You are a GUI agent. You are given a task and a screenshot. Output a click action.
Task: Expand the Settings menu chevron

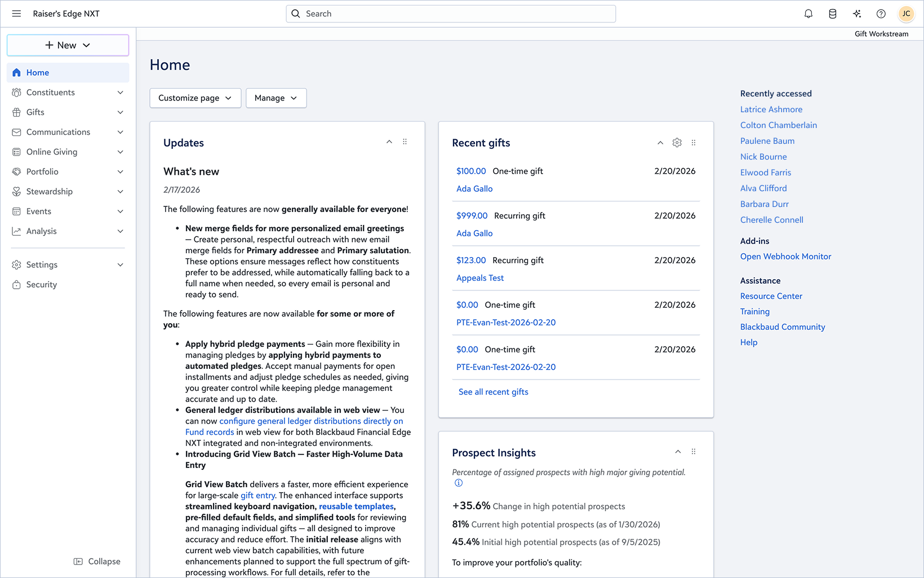tap(120, 265)
